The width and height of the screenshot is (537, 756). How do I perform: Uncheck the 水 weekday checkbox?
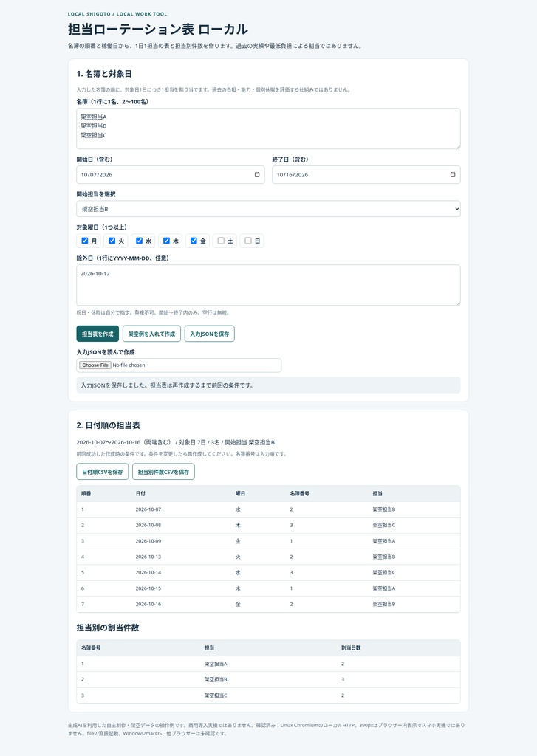point(139,241)
